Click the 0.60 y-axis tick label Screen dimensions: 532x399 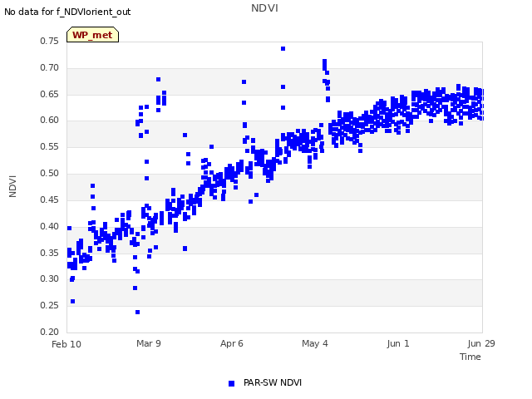tap(49, 120)
